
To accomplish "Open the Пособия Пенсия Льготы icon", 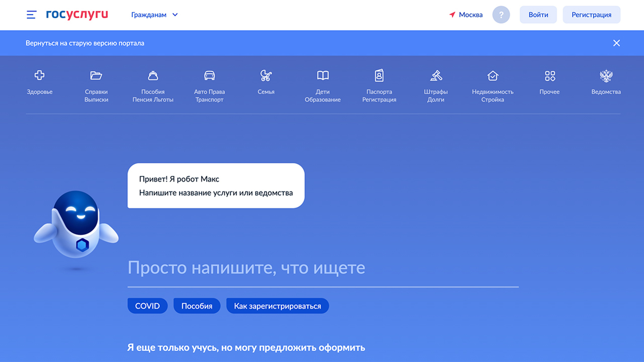I will coord(153,75).
